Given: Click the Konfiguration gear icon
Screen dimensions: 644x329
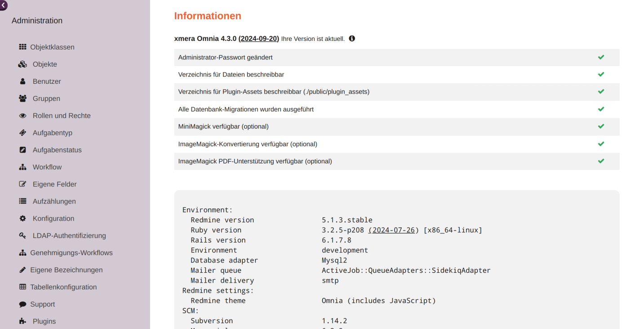Looking at the screenshot, I should pyautogui.click(x=22, y=218).
